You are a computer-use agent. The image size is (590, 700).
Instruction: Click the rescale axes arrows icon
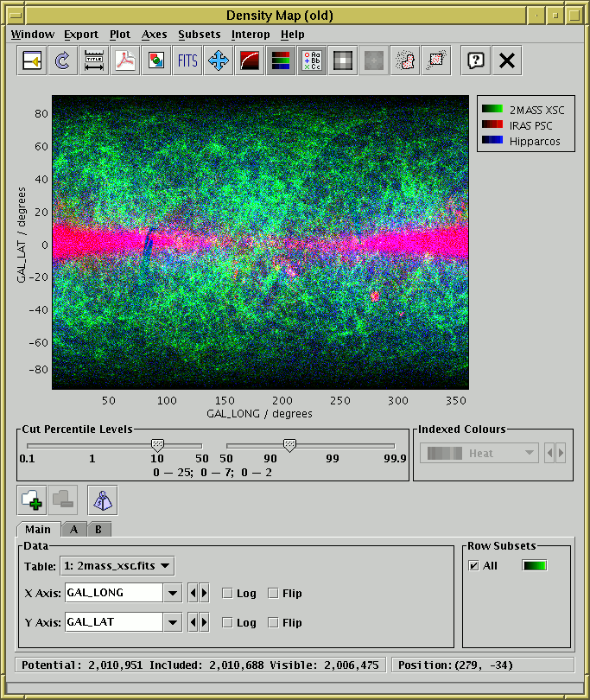pos(219,60)
